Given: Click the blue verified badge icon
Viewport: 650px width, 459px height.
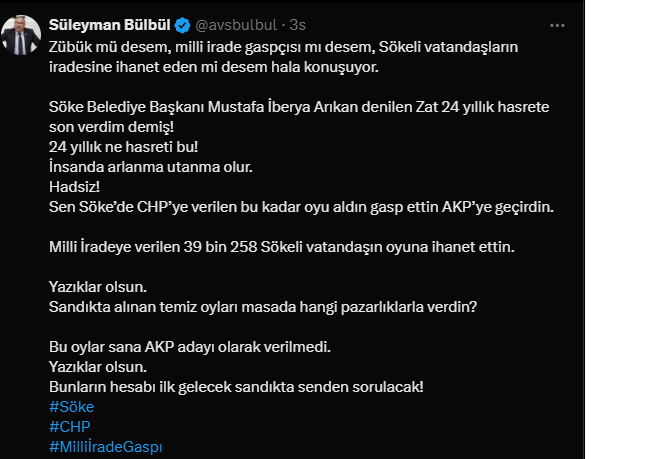Looking at the screenshot, I should (182, 25).
